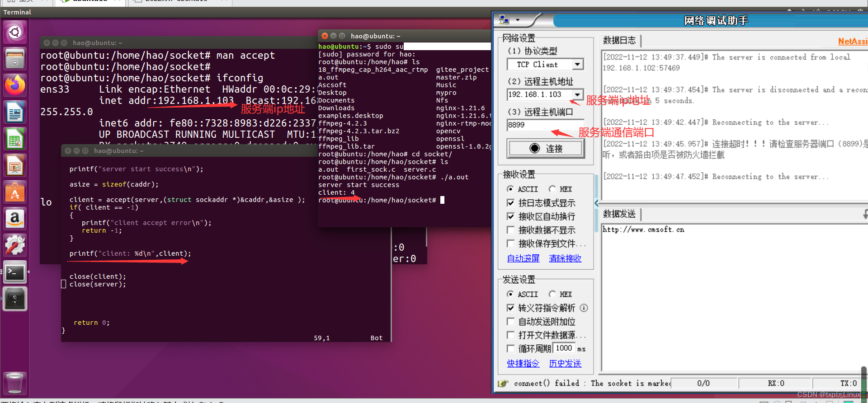Open the NetAssist title menu arrow
This screenshot has width=868, height=403.
(518, 20)
